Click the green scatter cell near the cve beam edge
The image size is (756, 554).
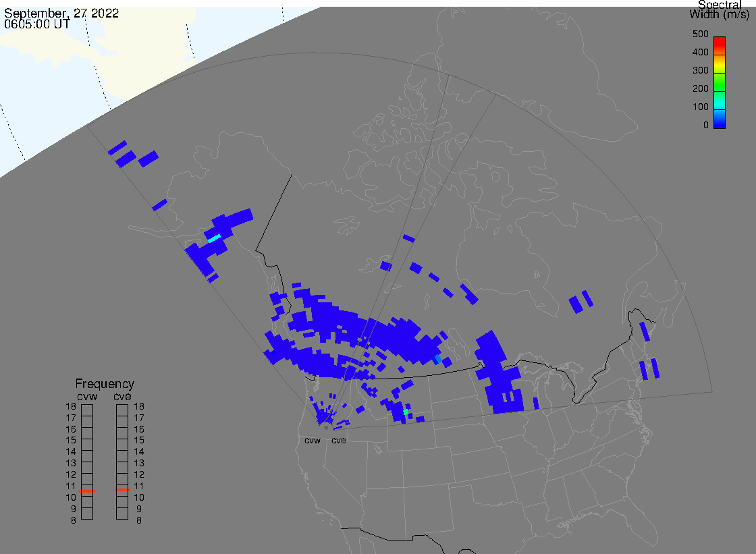[406, 412]
